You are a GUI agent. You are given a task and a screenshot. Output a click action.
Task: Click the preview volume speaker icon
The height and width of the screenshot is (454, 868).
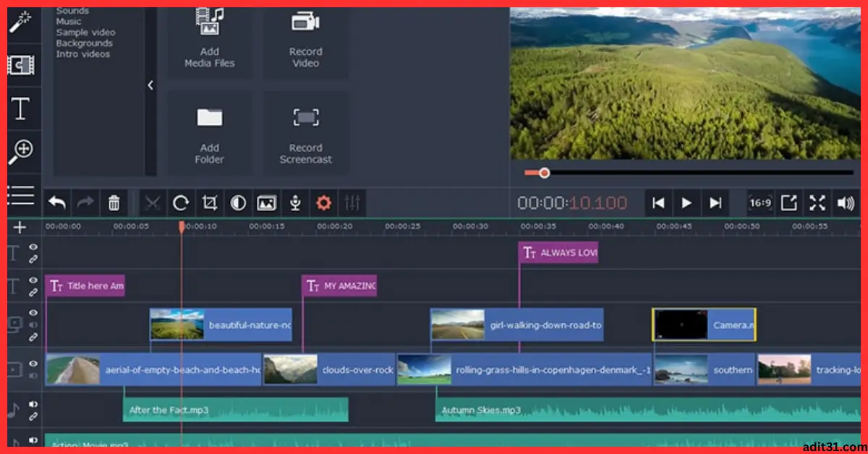(845, 203)
